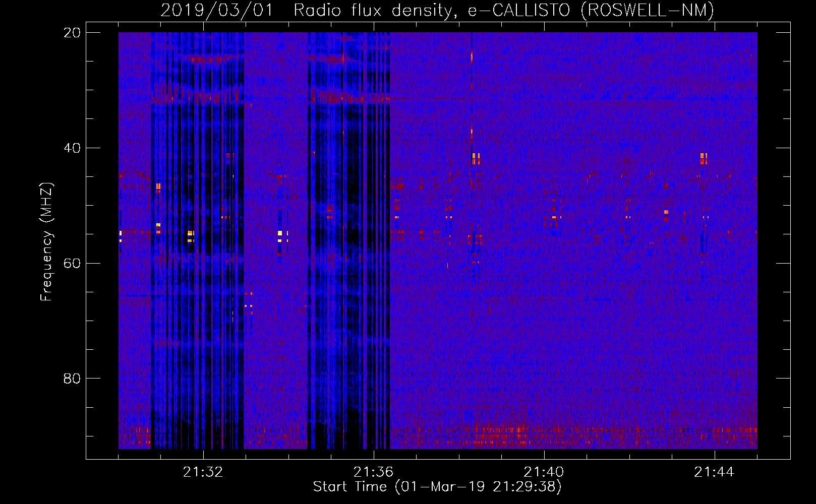The image size is (816, 504).
Task: Click the 20 frequency tick label
Action: (x=72, y=33)
